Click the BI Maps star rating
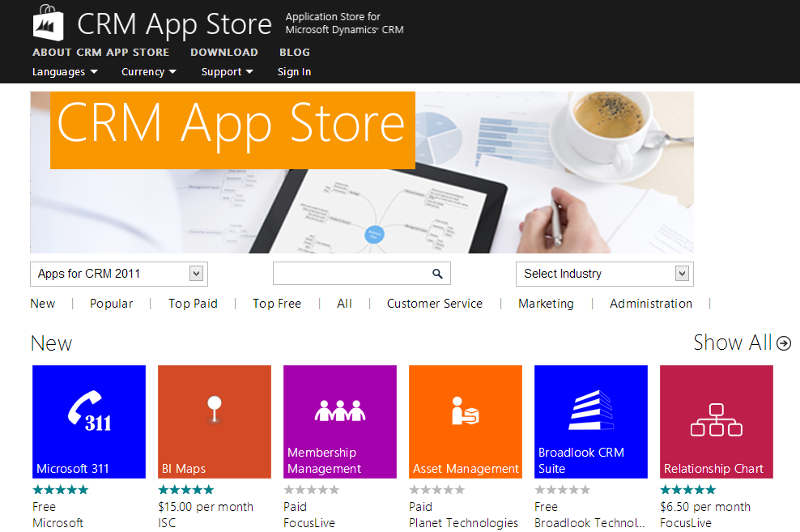 pyautogui.click(x=186, y=490)
